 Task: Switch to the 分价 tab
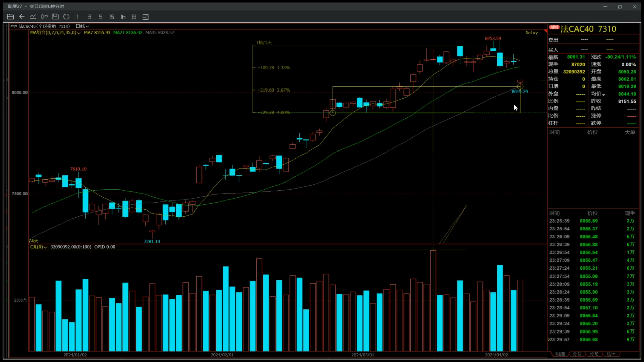click(x=577, y=354)
